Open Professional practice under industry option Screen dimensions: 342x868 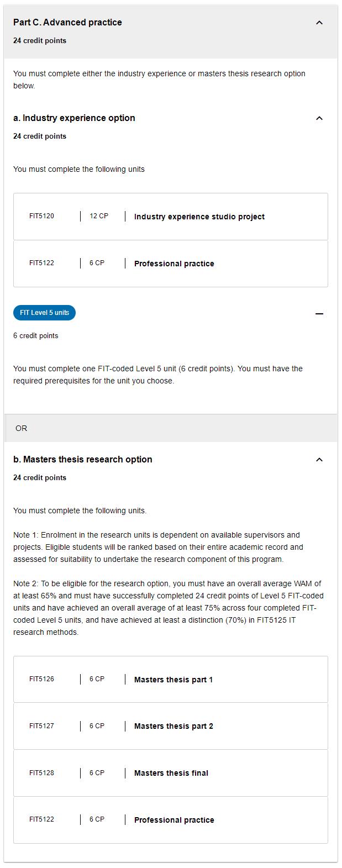coord(174,264)
